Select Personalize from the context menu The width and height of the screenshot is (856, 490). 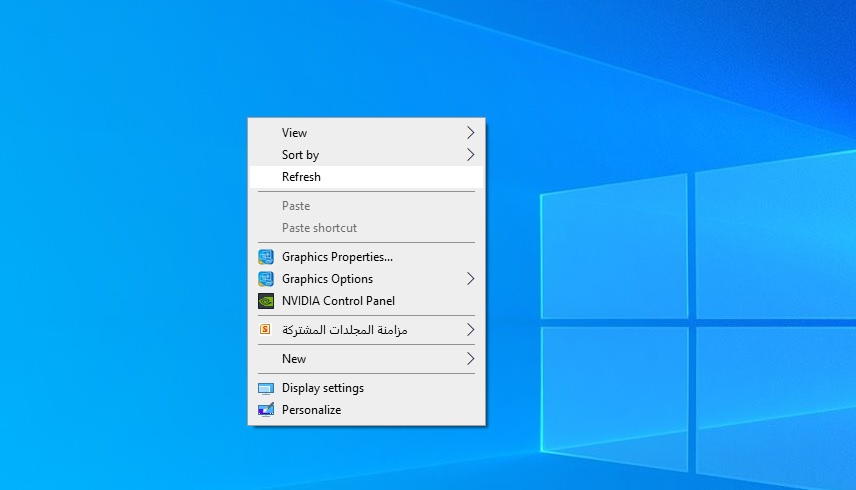click(366, 410)
